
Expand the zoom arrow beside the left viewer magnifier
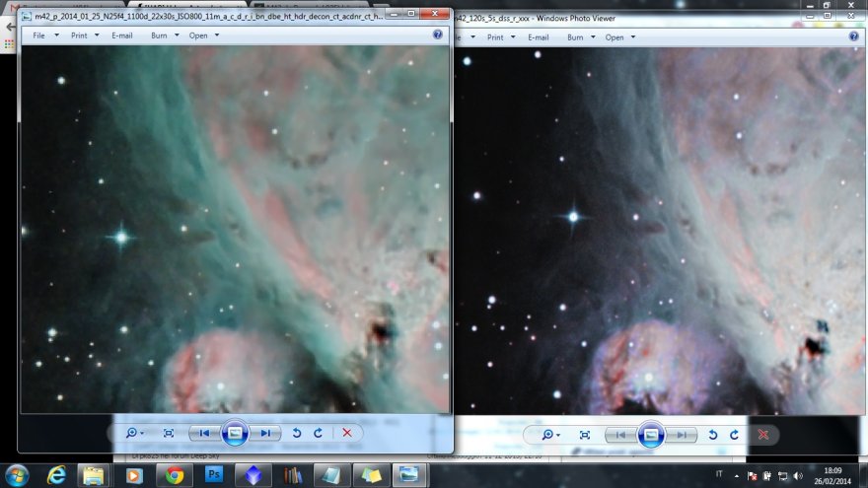(142, 433)
